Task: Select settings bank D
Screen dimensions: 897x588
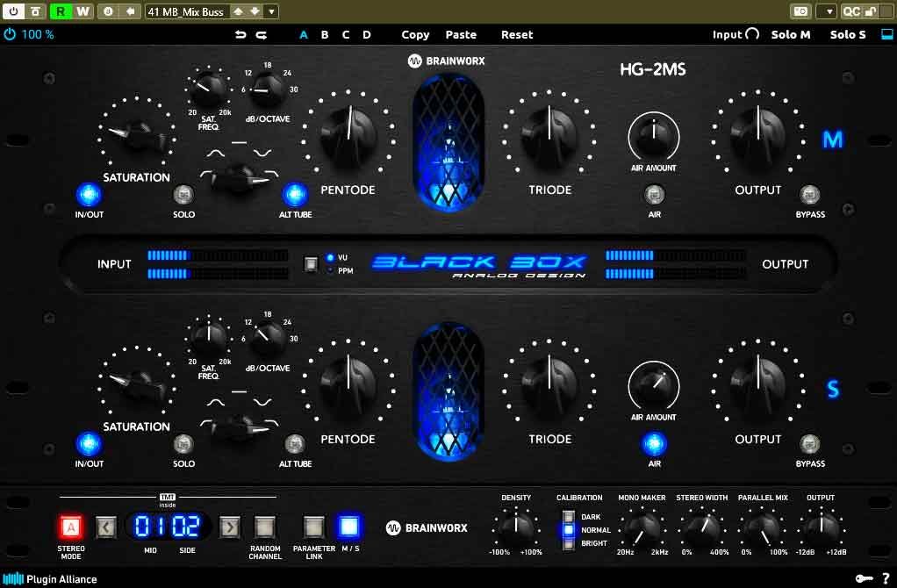Action: [367, 35]
